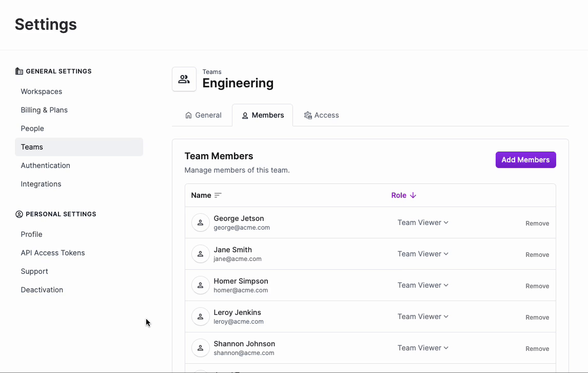Click the gear icon on the Access tab
This screenshot has height=373, width=588.
(308, 115)
